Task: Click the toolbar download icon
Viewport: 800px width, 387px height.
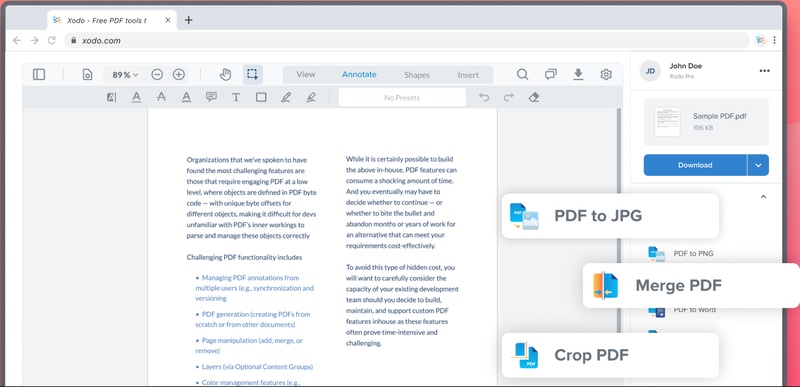Action: pos(578,75)
